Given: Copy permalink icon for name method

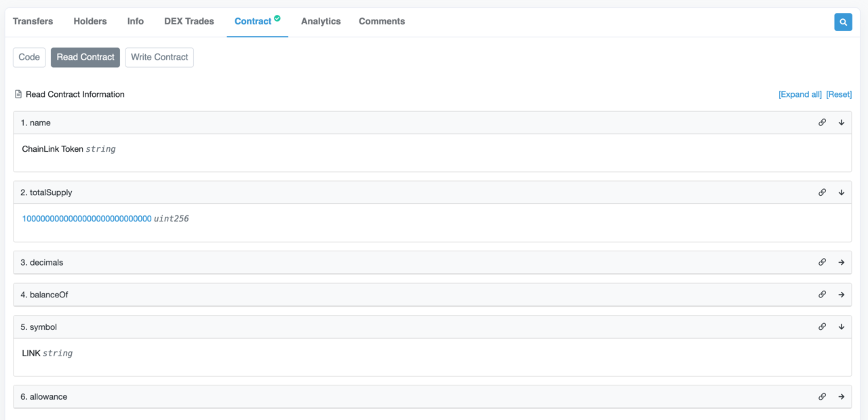Looking at the screenshot, I should point(822,123).
